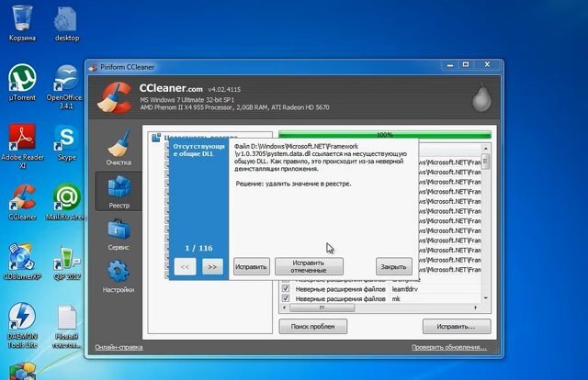Screen dimensions: 588x380
Task: Go to next issue with >> button
Action: [x=212, y=267]
